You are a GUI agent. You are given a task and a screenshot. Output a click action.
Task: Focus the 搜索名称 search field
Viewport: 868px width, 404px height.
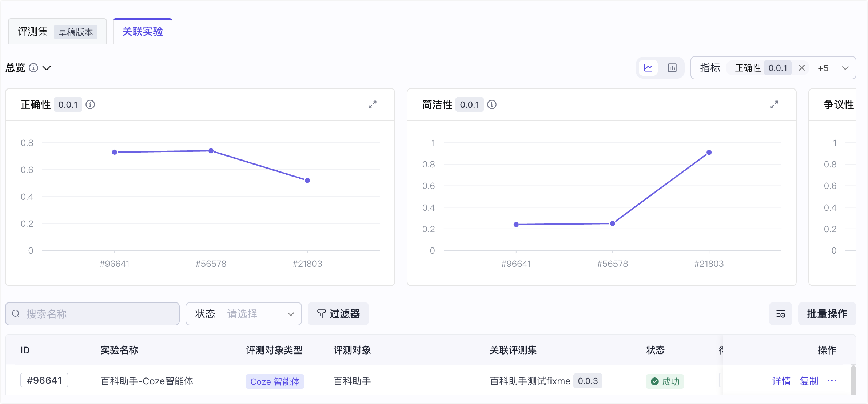click(x=92, y=314)
